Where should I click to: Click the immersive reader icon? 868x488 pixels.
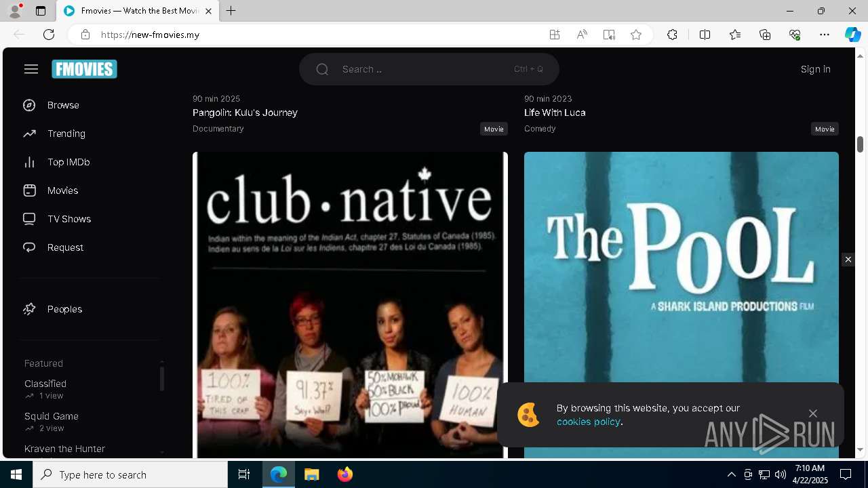coord(609,35)
